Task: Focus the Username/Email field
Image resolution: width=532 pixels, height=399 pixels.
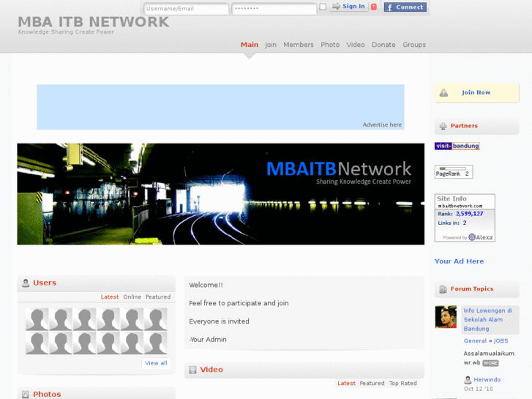Action: [186, 9]
